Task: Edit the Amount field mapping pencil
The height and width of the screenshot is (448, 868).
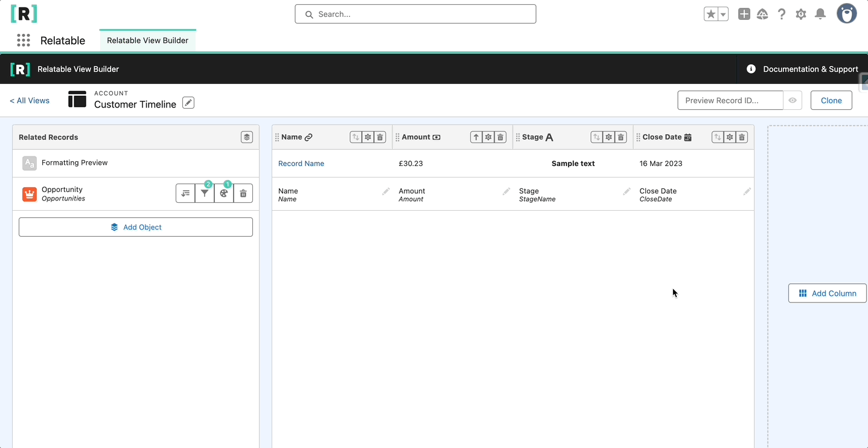Action: [506, 191]
